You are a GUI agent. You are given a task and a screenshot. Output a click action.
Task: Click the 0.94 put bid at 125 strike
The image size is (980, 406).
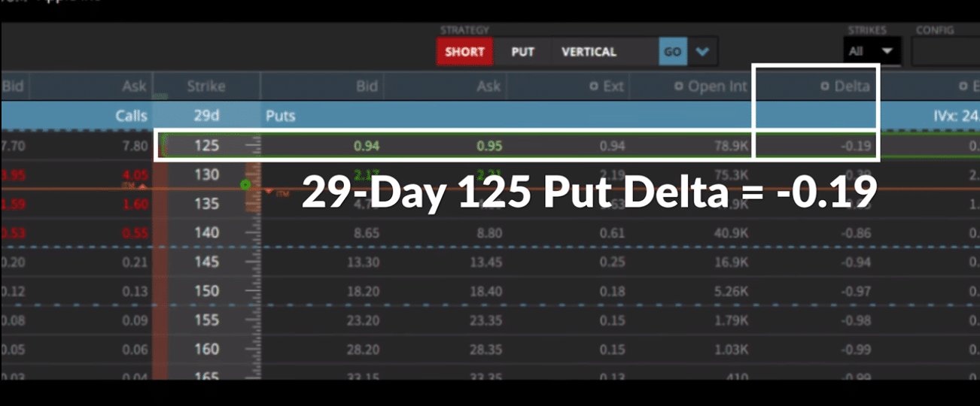tap(365, 145)
